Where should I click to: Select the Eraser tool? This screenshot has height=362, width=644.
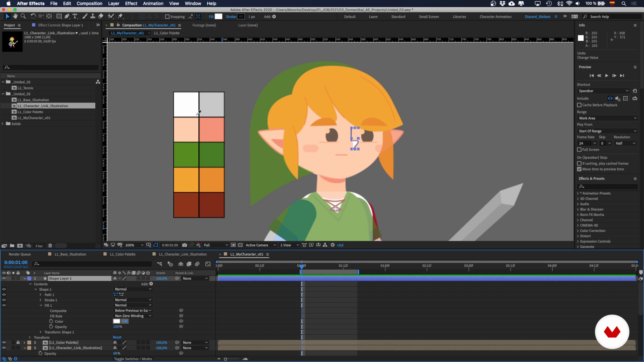pyautogui.click(x=100, y=16)
